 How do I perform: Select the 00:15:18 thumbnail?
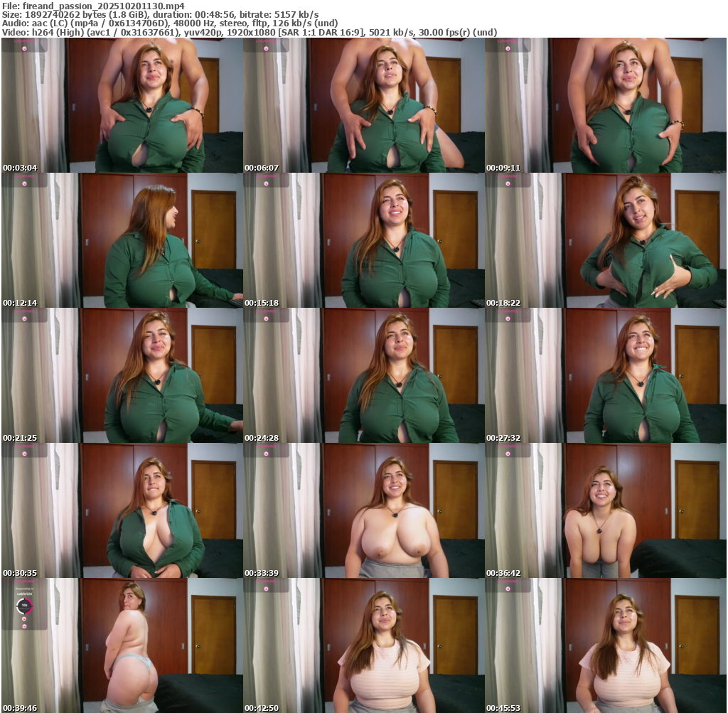(363, 240)
